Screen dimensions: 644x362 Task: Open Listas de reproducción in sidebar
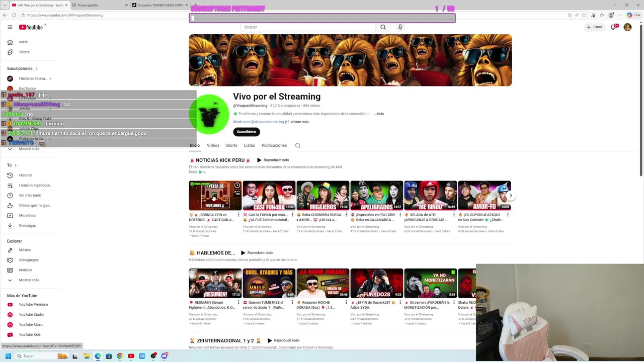point(29,186)
